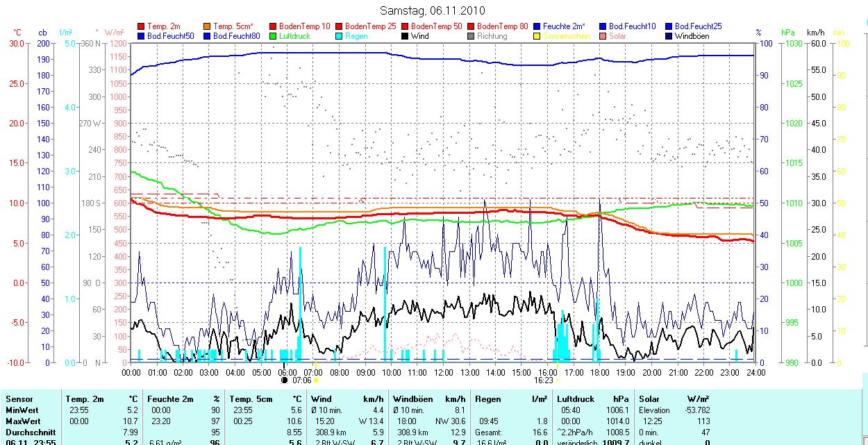
Task: Click the black Wind legend square
Action: tap(406, 36)
